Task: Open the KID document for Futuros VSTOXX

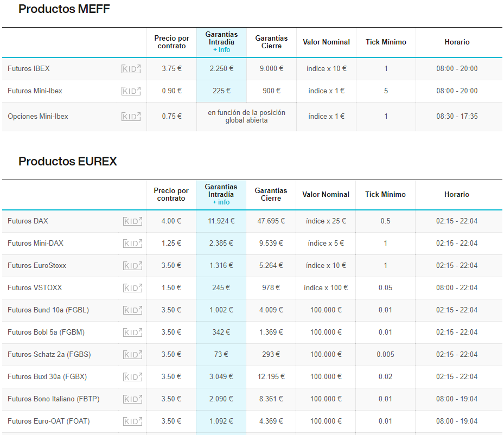Action: coord(132,288)
